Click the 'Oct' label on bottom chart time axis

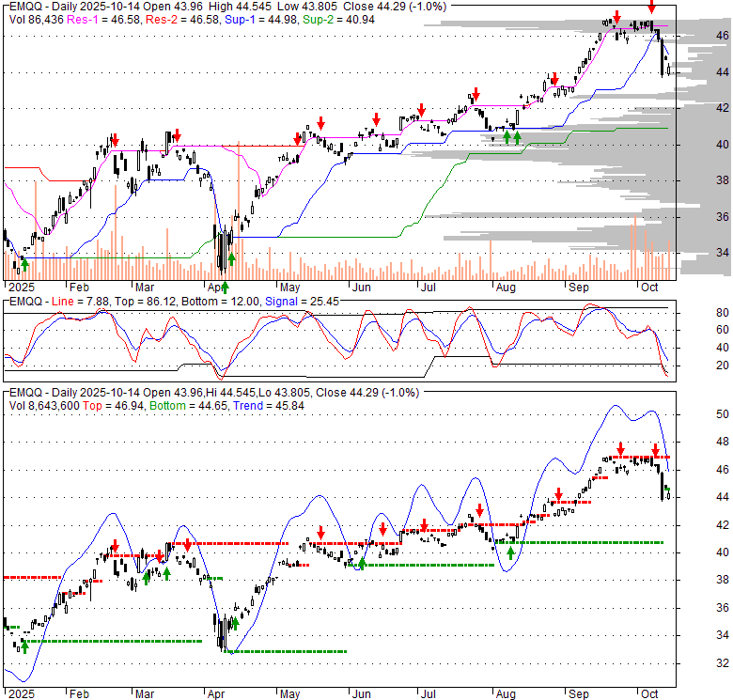649,694
